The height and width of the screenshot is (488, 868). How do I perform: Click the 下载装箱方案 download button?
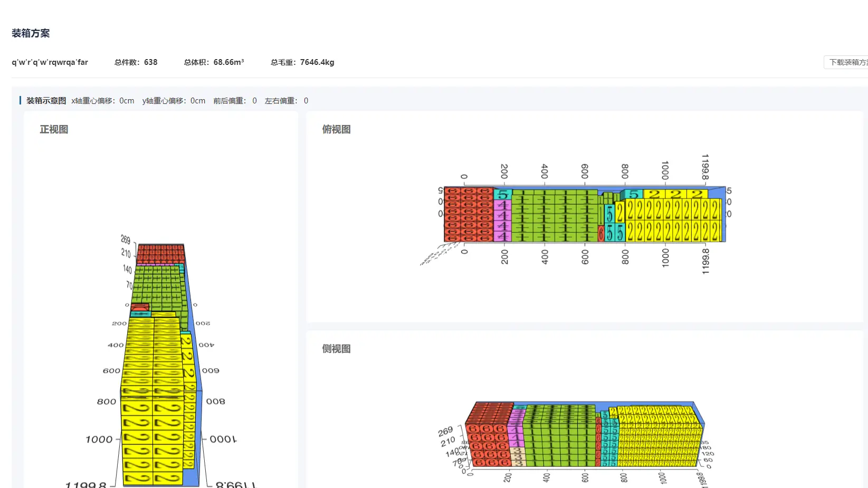(x=846, y=62)
